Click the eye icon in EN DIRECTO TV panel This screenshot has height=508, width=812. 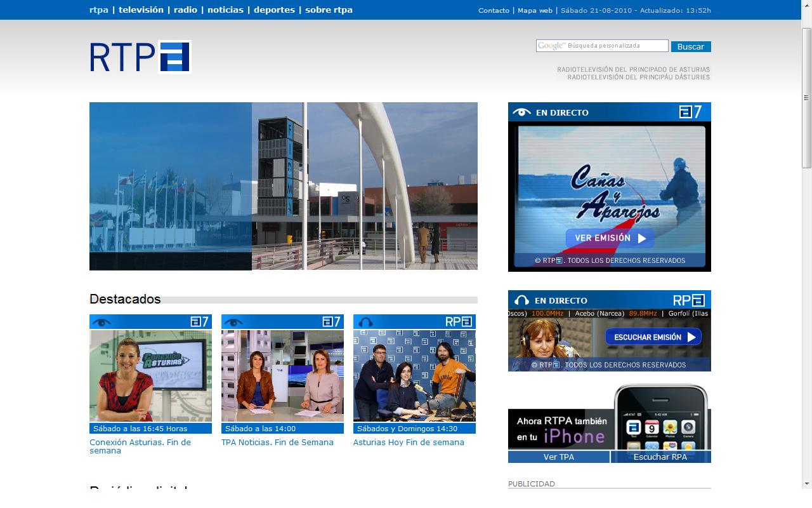(x=521, y=112)
